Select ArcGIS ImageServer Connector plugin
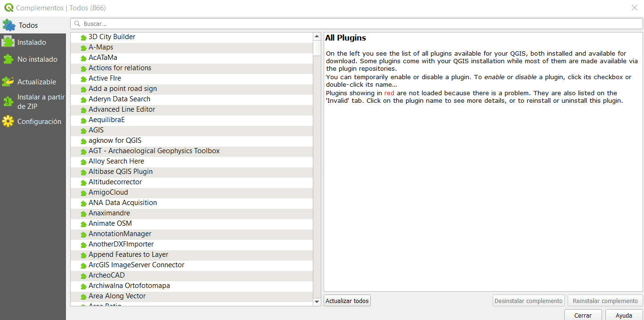This screenshot has height=320, width=644. [192, 265]
